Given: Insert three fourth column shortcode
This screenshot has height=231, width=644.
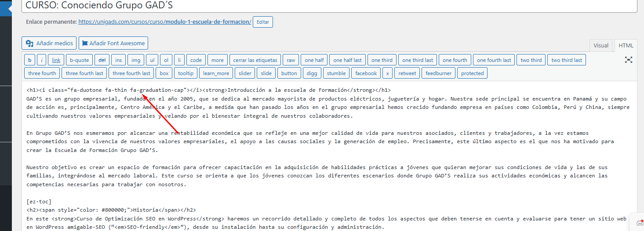Looking at the screenshot, I should pyautogui.click(x=42, y=73).
